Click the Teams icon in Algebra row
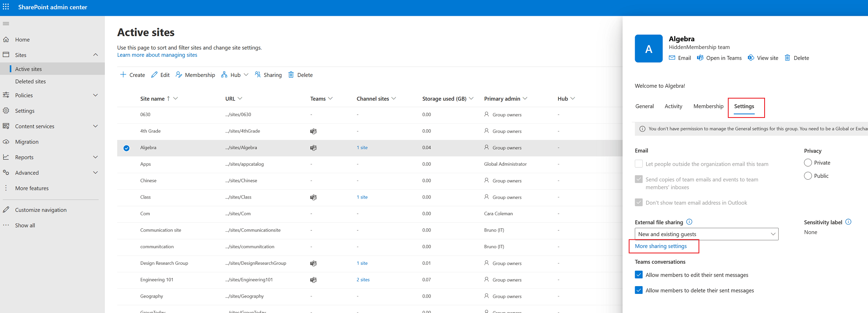 [313, 148]
